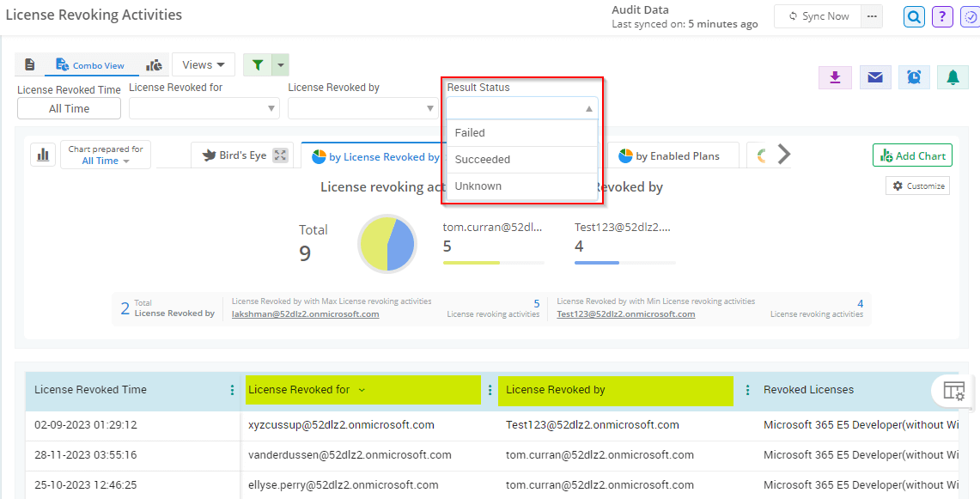This screenshot has height=499, width=980.
Task: Apply filters using the green funnel icon
Action: tap(256, 64)
